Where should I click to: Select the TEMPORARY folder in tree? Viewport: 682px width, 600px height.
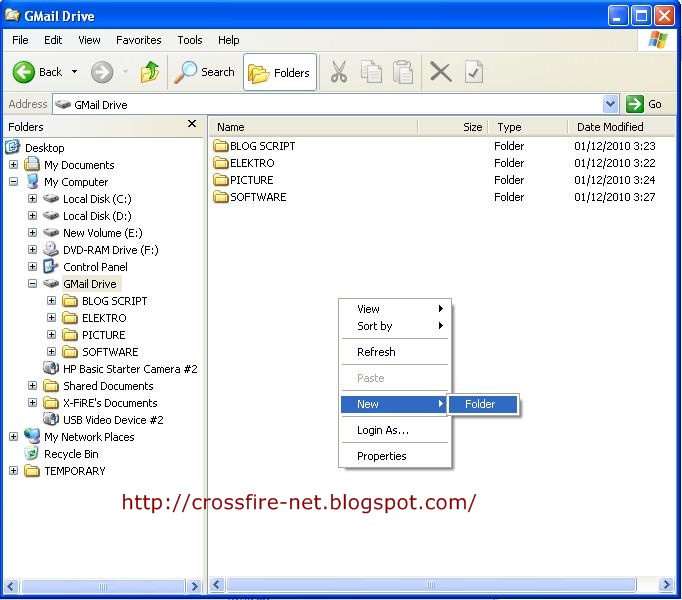(74, 471)
